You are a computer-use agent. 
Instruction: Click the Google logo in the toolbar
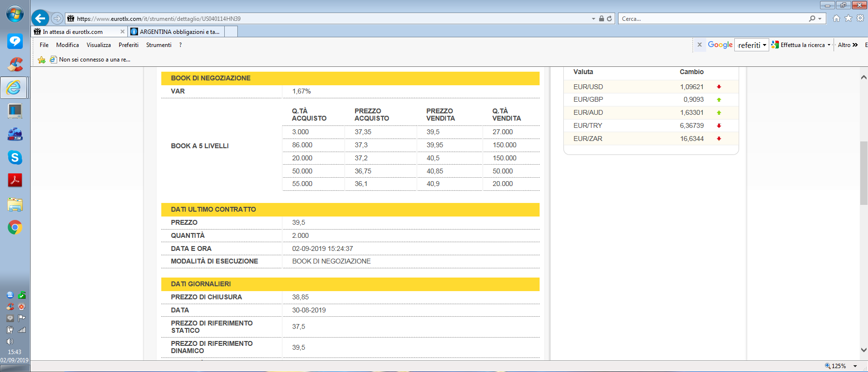pyautogui.click(x=720, y=45)
